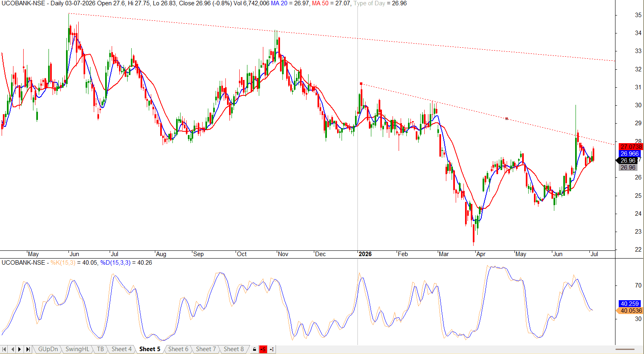Click the Nov label on time axis
This screenshot has width=644, height=354.
283,254
